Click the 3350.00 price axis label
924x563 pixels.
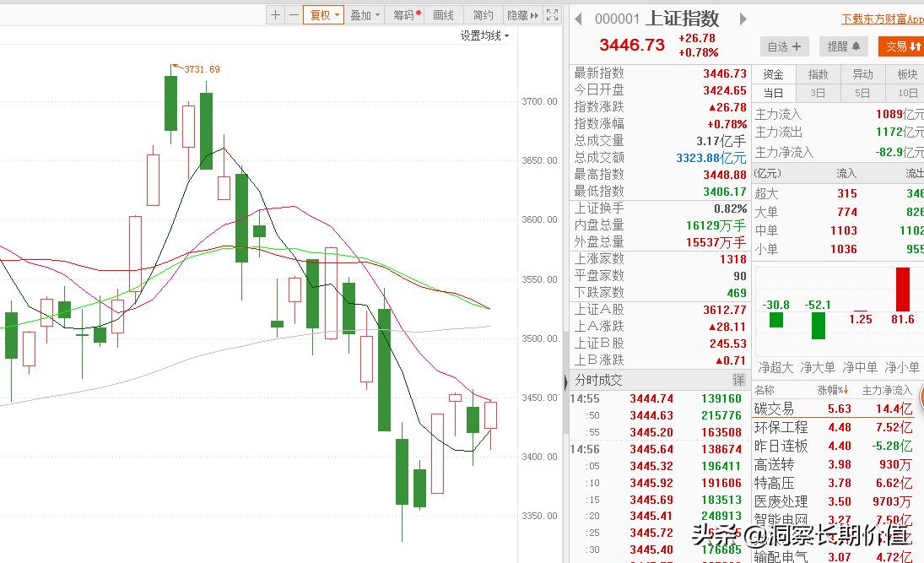(x=539, y=516)
